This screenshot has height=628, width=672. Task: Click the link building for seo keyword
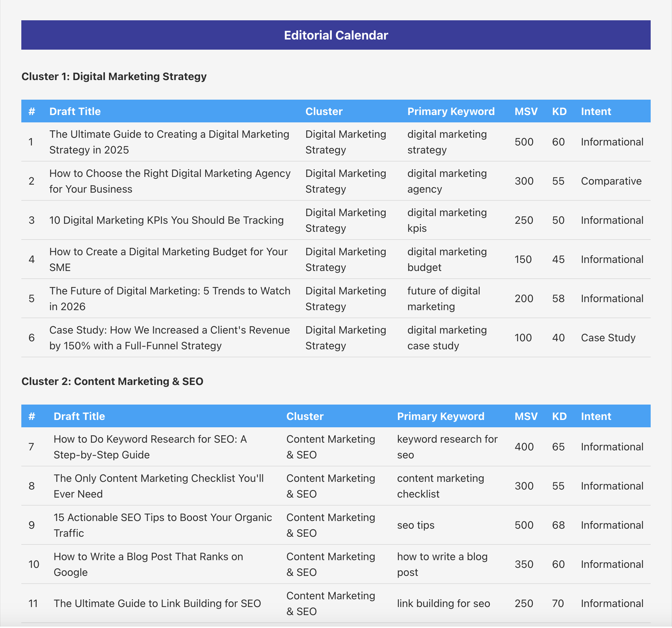click(x=443, y=604)
